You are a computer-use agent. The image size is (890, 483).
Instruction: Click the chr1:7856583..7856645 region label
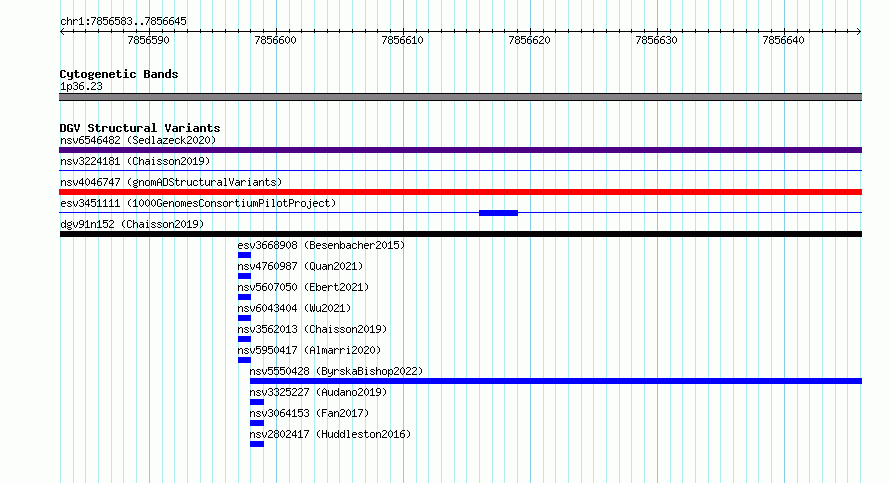(123, 21)
